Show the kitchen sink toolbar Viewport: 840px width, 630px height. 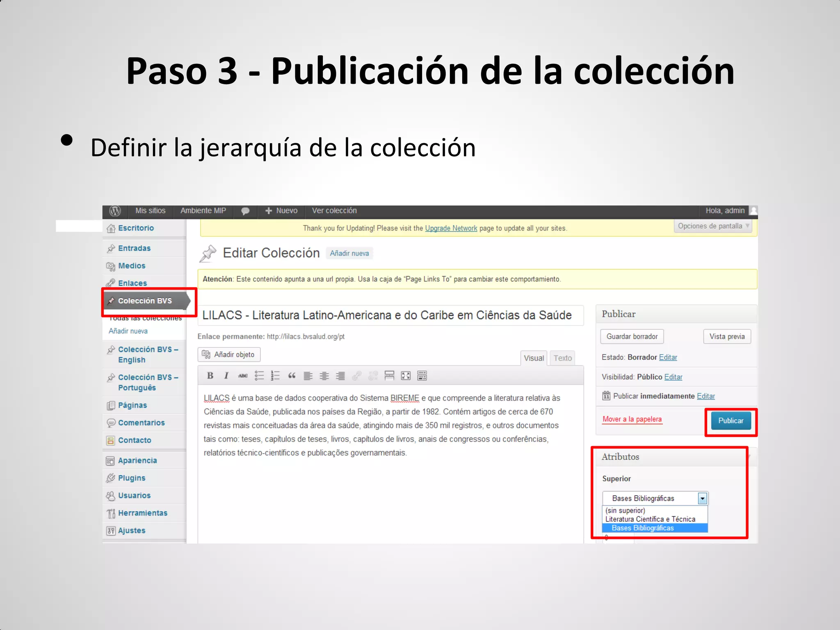click(x=422, y=376)
